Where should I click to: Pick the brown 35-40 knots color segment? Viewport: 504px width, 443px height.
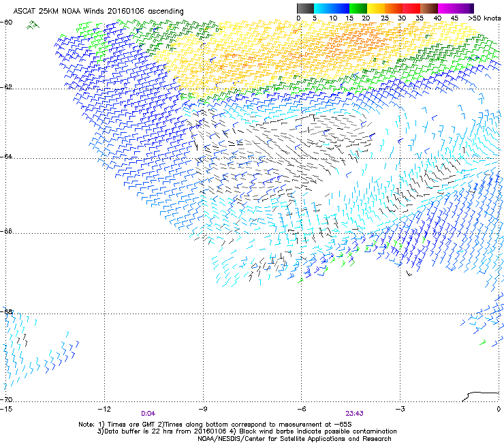429,8
